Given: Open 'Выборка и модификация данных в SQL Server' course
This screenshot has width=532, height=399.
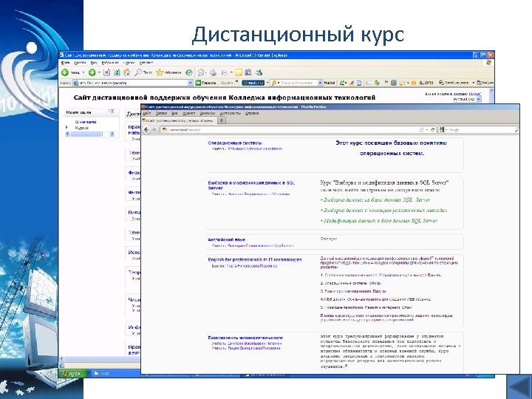Looking at the screenshot, I should (x=251, y=185).
